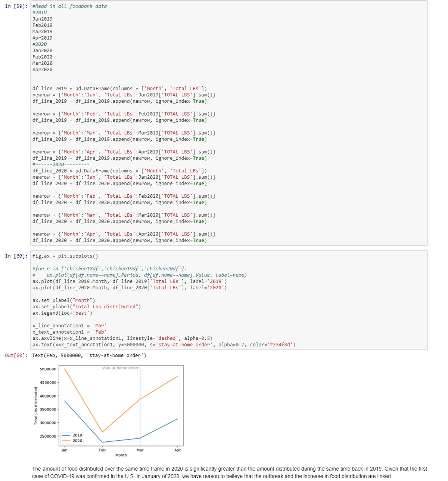Screen dimensions: 448x481
Task: Select the Out[60]: prompt label
Action: tap(16, 355)
